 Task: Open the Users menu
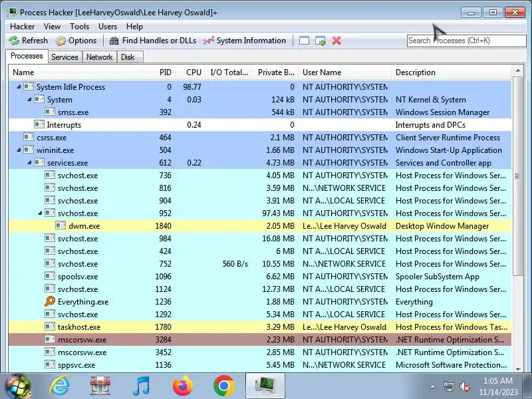point(108,27)
